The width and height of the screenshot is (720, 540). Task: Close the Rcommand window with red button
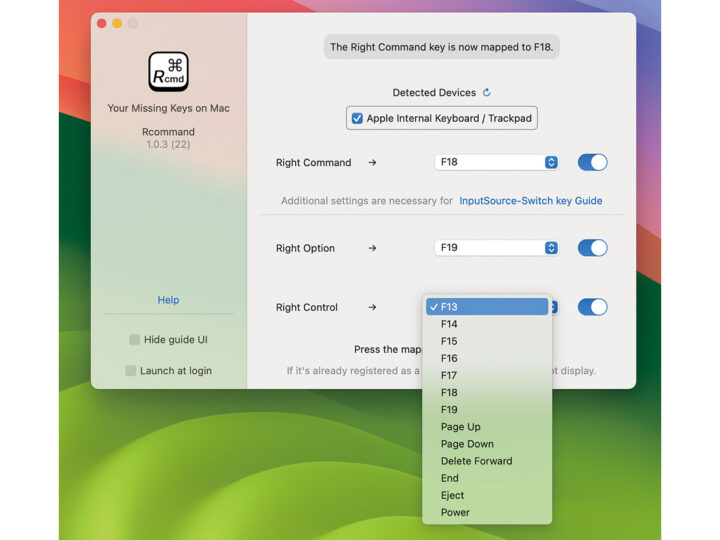pyautogui.click(x=102, y=23)
